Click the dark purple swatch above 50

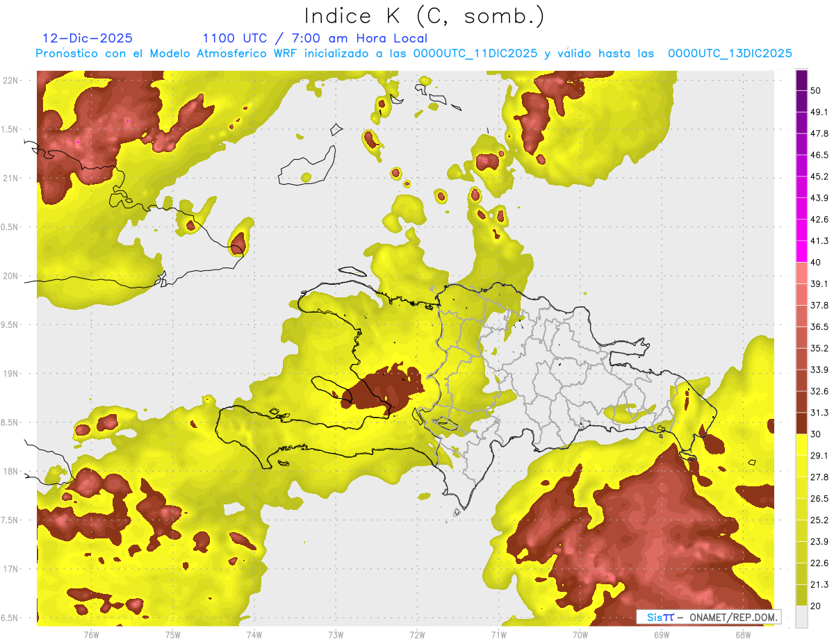801,81
